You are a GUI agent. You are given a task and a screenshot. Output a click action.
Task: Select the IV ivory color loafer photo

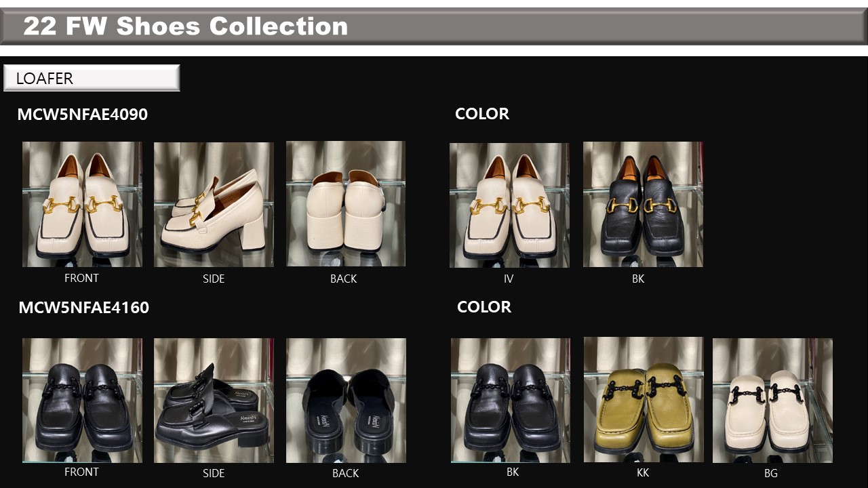509,205
